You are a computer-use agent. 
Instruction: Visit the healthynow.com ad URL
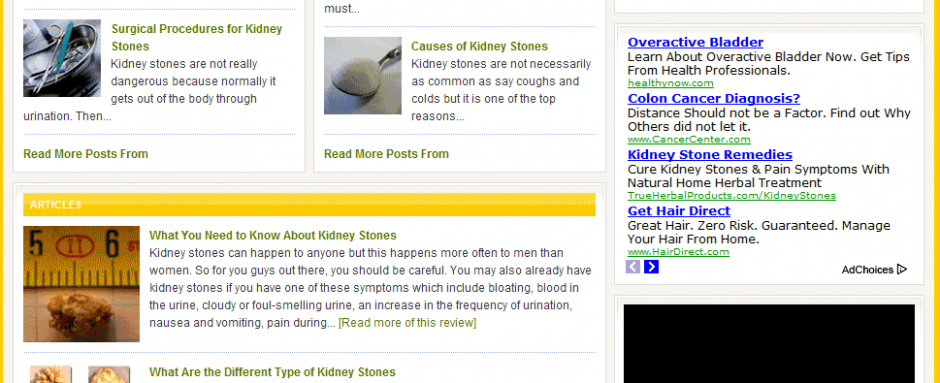pyautogui.click(x=670, y=83)
